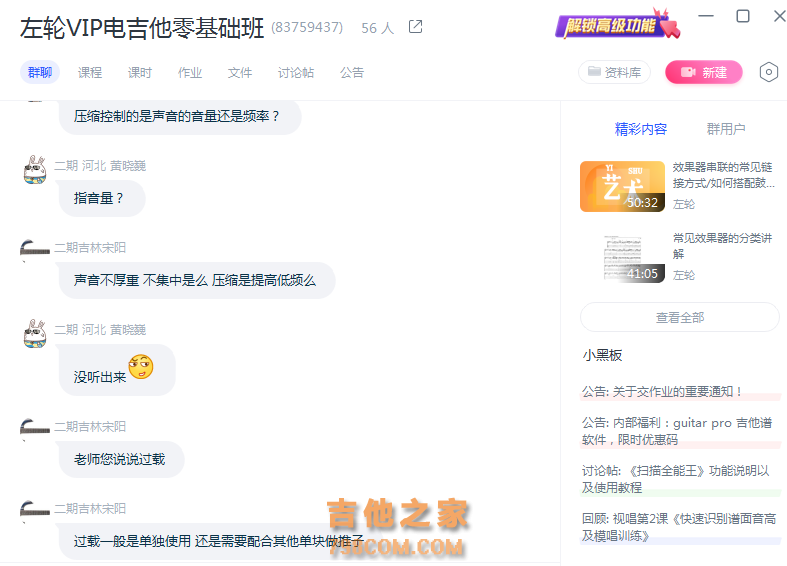Open the 讨论帖 tab
Screen dimensions: 787x566
point(296,73)
